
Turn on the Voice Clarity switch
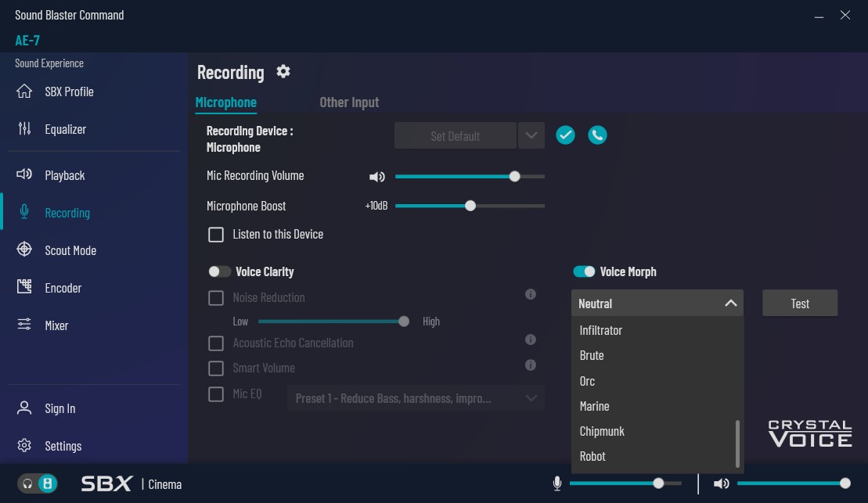pyautogui.click(x=219, y=271)
